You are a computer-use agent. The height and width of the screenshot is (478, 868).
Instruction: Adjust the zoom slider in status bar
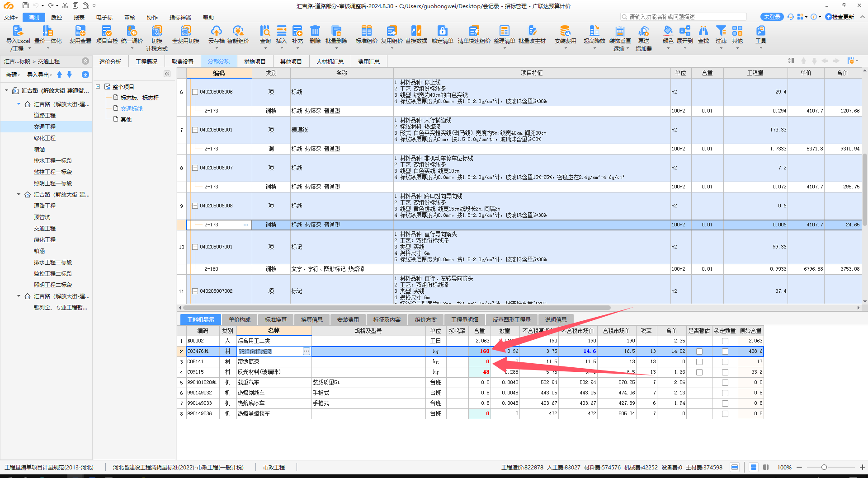(x=824, y=467)
